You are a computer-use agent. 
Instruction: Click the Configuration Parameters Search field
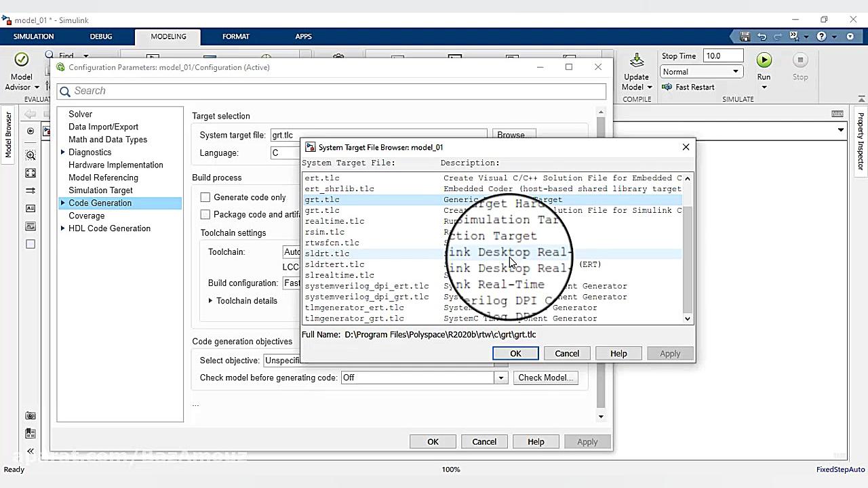(x=331, y=91)
